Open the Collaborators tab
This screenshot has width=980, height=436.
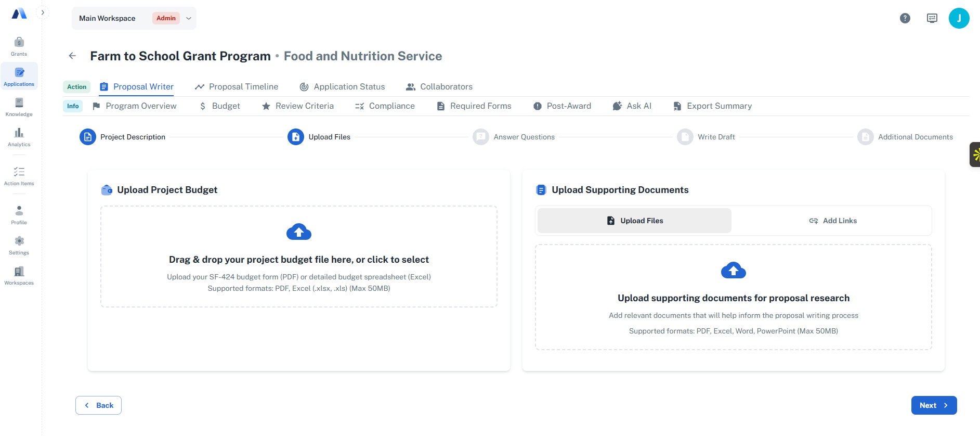click(439, 86)
